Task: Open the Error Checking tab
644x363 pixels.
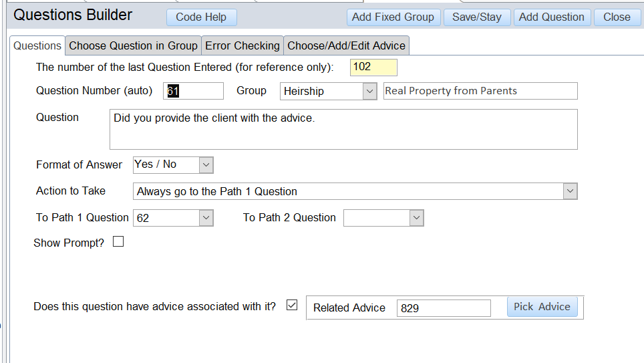Action: click(x=242, y=45)
